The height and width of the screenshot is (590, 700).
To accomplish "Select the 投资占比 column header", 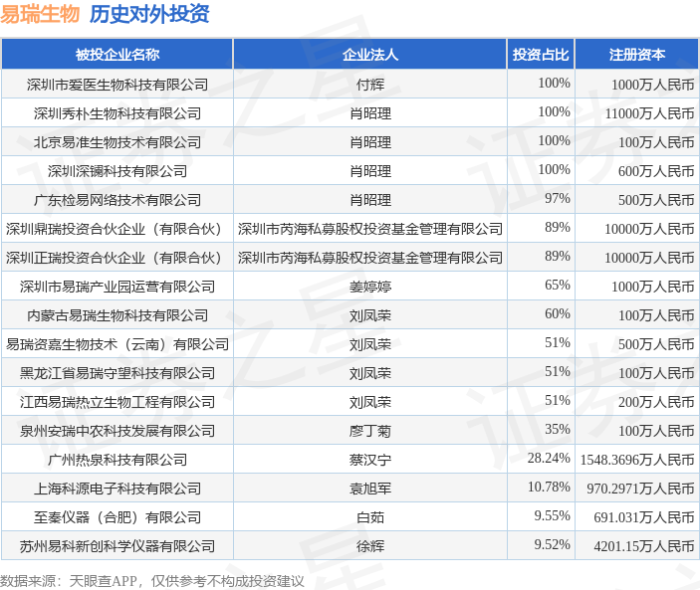I will (541, 55).
